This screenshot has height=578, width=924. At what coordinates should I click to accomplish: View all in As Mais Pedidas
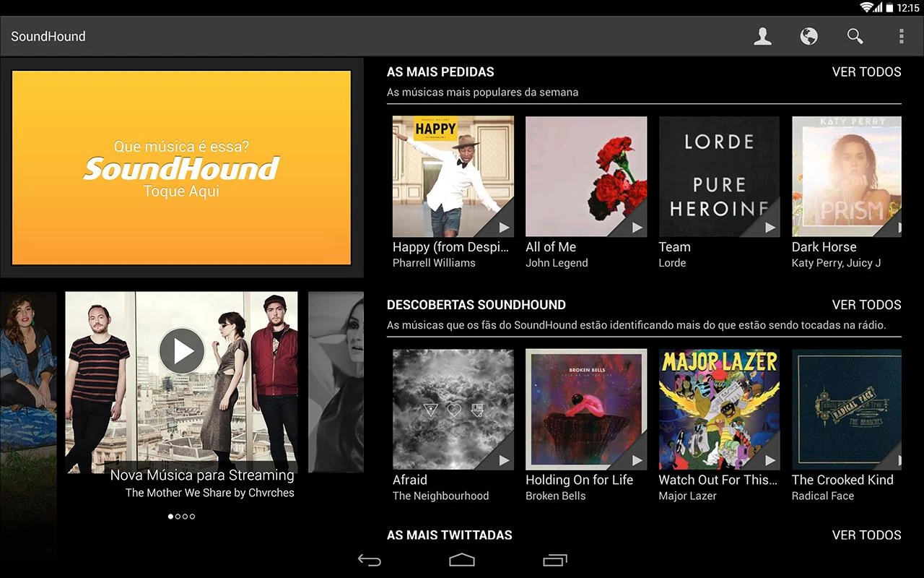click(x=866, y=72)
